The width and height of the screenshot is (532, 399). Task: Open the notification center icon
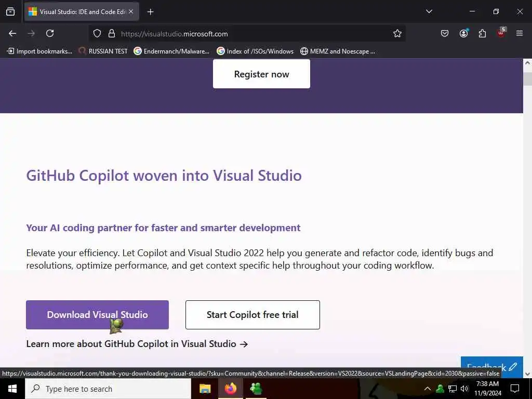coord(515,389)
